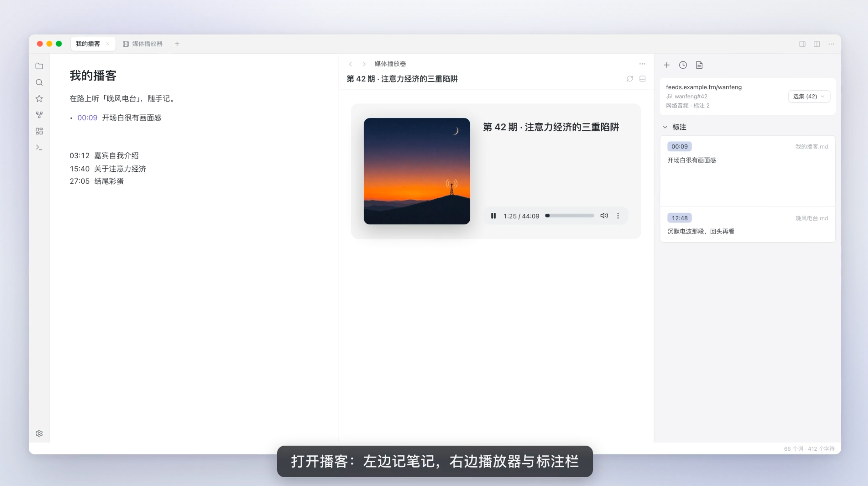Close the 我的播客 tab
Screen dimensions: 868x486
pos(108,44)
